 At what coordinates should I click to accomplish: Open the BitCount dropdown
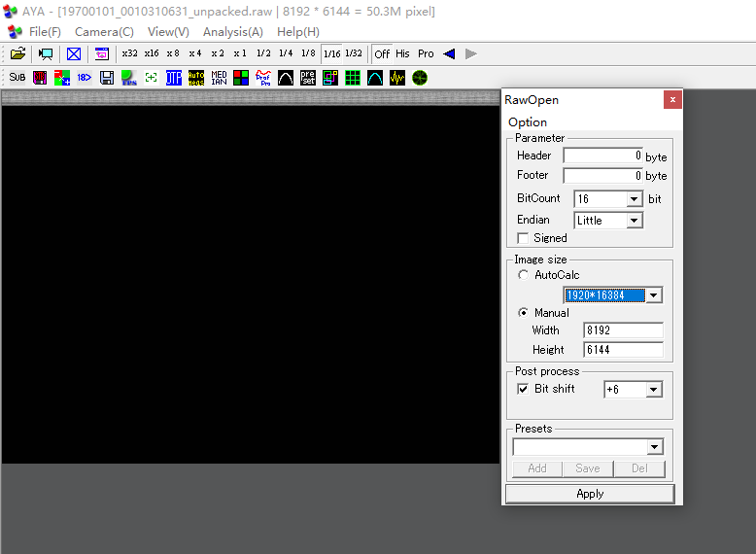(x=634, y=198)
